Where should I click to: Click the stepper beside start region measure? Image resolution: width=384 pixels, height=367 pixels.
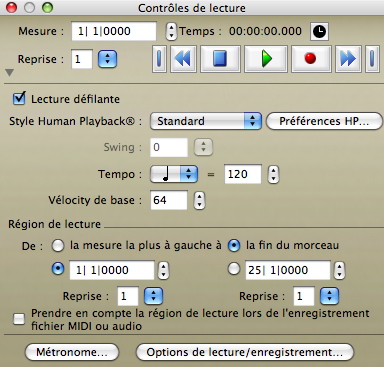pos(163,270)
